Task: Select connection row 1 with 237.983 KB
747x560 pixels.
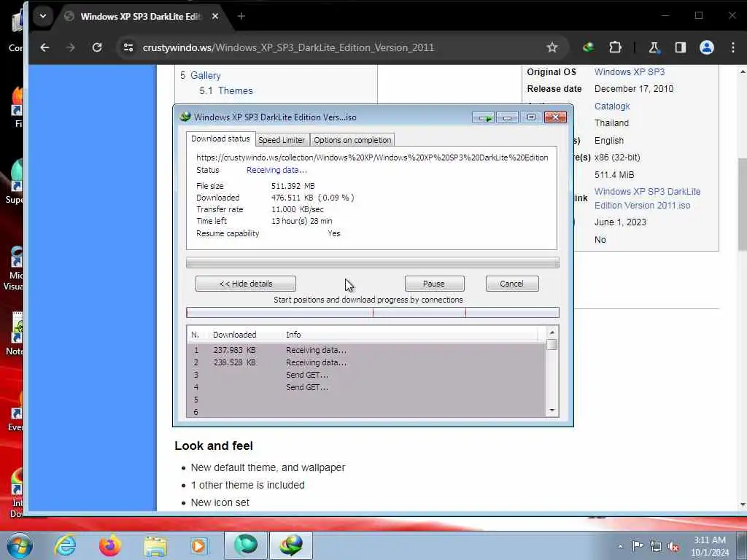Action: click(x=366, y=350)
